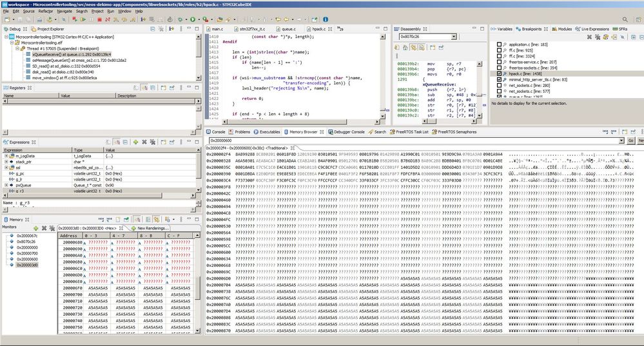Click the Disassembly home icon
Image resolution: width=644 pixels, height=346 pixels.
[x=405, y=48]
